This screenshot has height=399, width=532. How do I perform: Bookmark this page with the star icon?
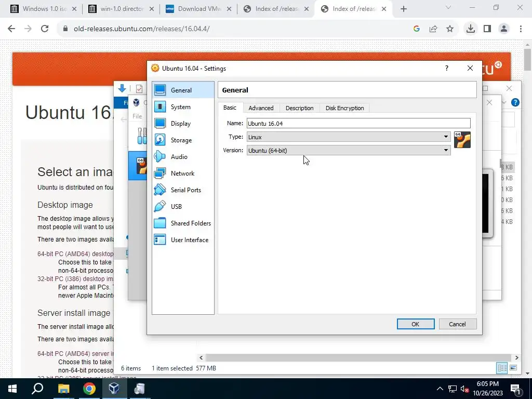point(450,29)
